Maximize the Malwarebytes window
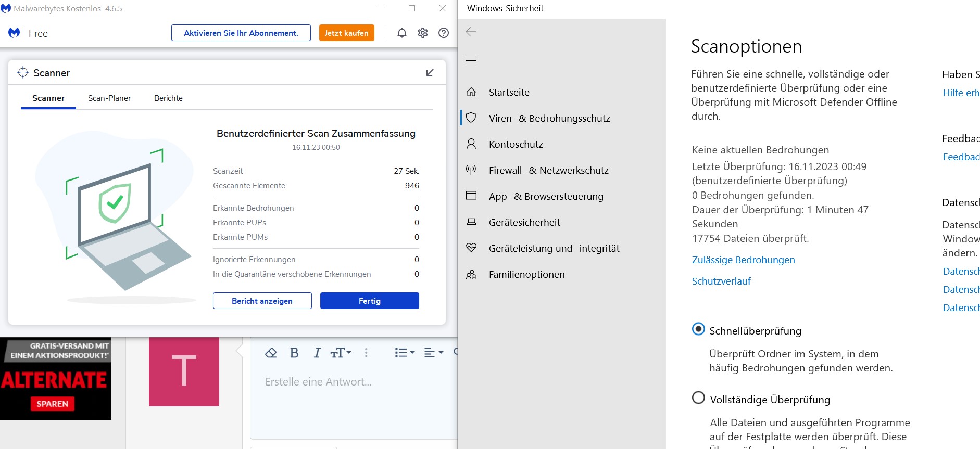 point(412,8)
